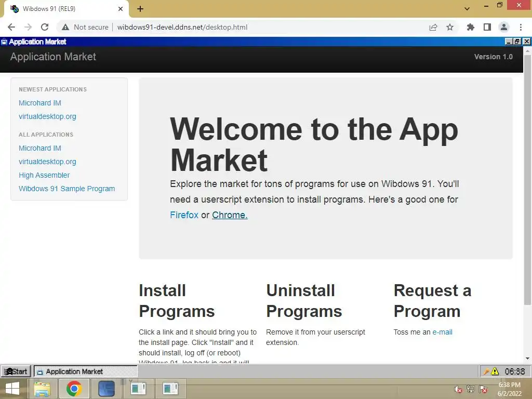This screenshot has height=399, width=532.
Task: Click the Application Market title bar icon
Action: point(4,42)
